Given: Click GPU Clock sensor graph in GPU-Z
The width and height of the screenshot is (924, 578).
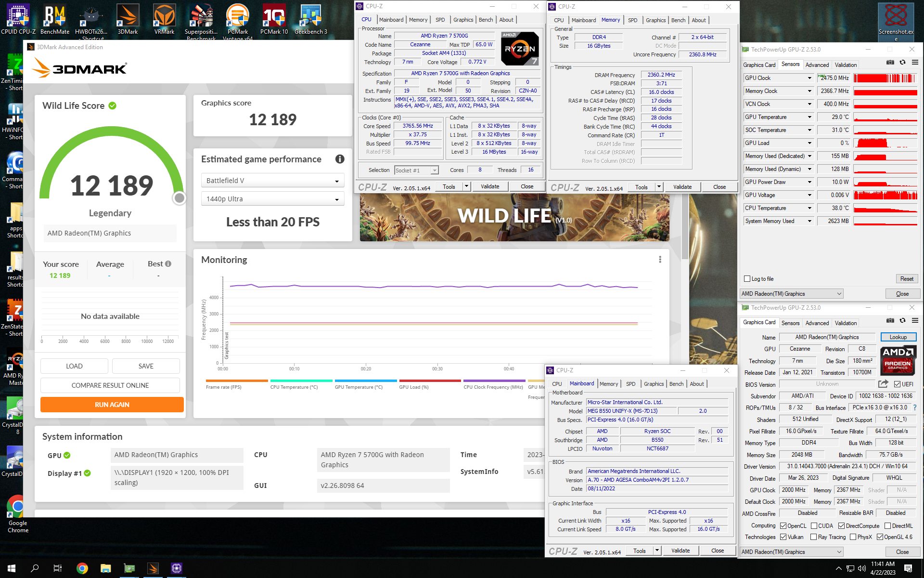Looking at the screenshot, I should (885, 78).
